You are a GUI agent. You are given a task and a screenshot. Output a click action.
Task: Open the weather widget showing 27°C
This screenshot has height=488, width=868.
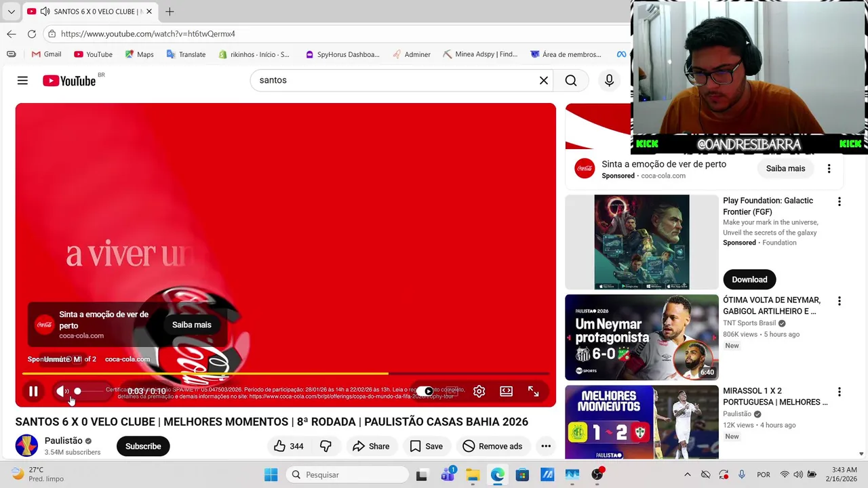click(x=39, y=474)
